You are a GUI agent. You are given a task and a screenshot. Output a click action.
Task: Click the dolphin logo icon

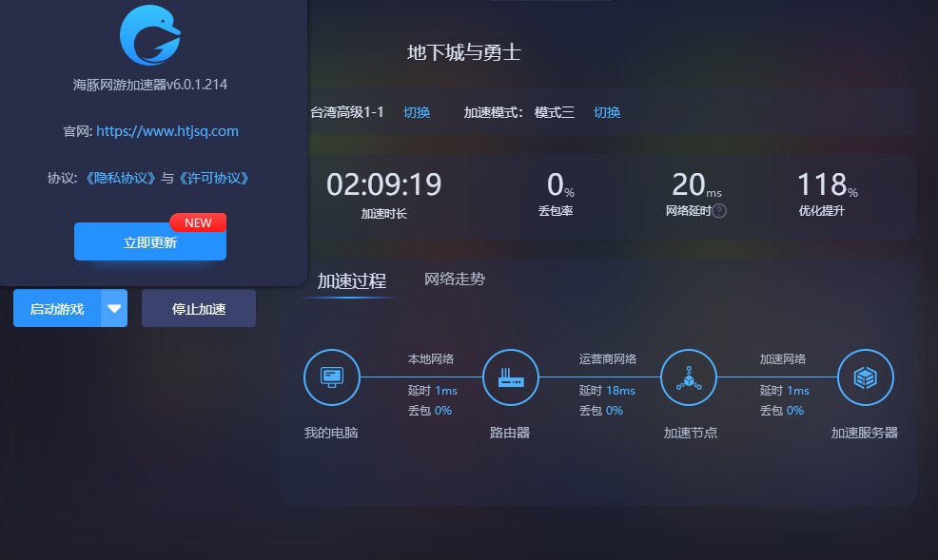coord(150,35)
